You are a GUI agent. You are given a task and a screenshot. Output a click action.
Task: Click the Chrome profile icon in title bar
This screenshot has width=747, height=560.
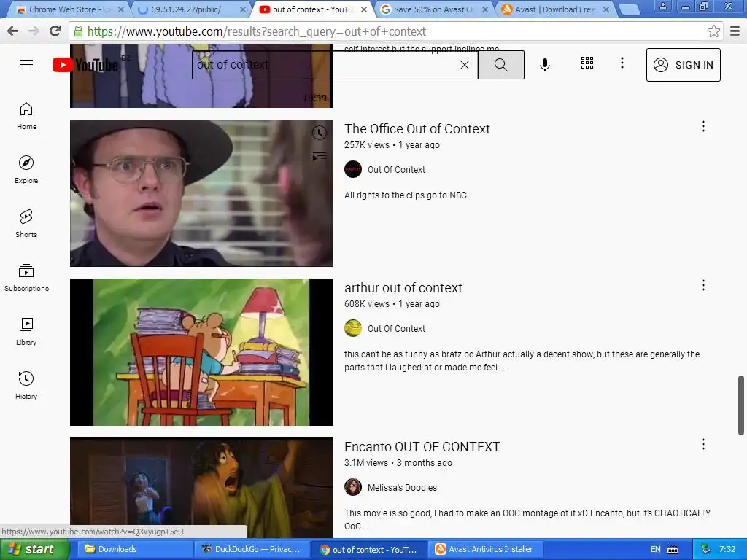click(x=662, y=7)
